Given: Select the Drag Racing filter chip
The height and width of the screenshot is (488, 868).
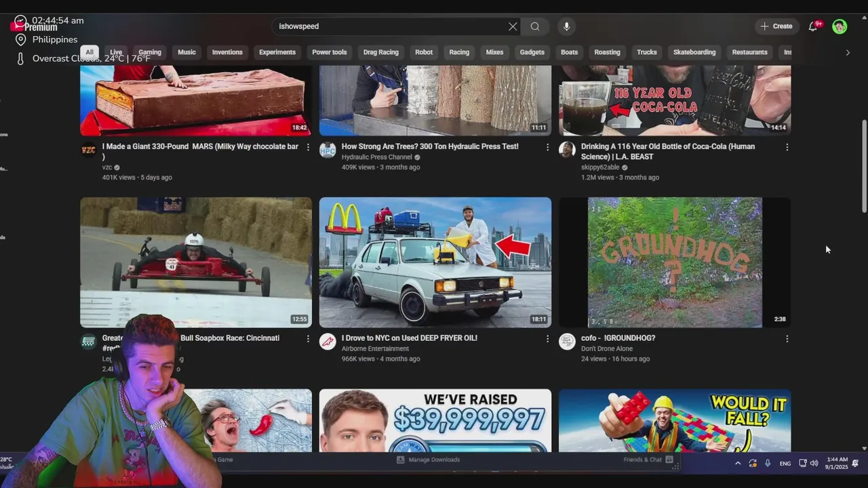Looking at the screenshot, I should point(381,52).
